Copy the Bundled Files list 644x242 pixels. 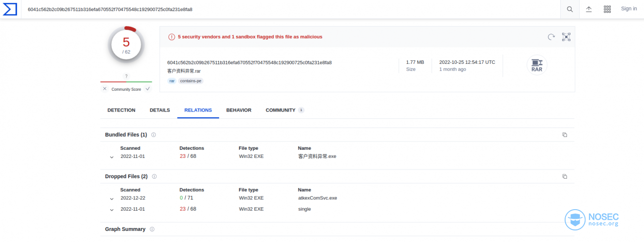[565, 135]
